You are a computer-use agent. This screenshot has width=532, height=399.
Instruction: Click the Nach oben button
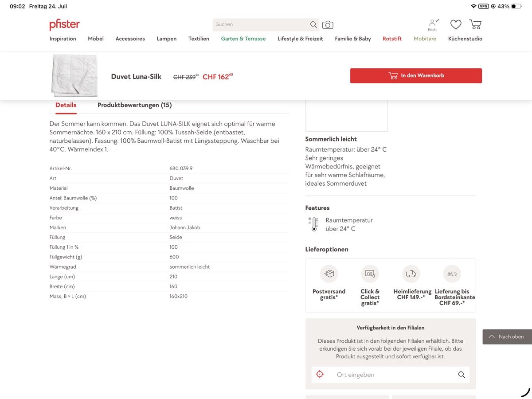point(507,337)
